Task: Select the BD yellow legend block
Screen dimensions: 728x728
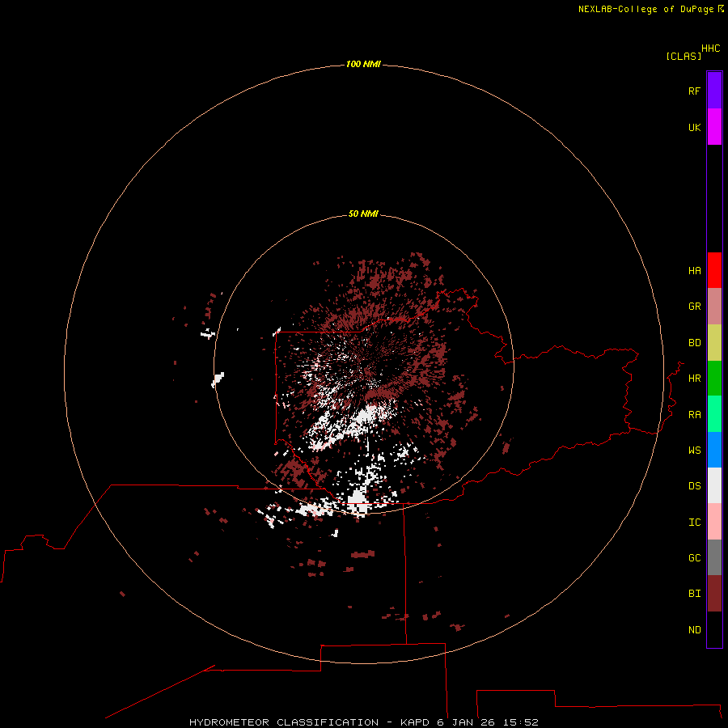Action: click(x=714, y=343)
